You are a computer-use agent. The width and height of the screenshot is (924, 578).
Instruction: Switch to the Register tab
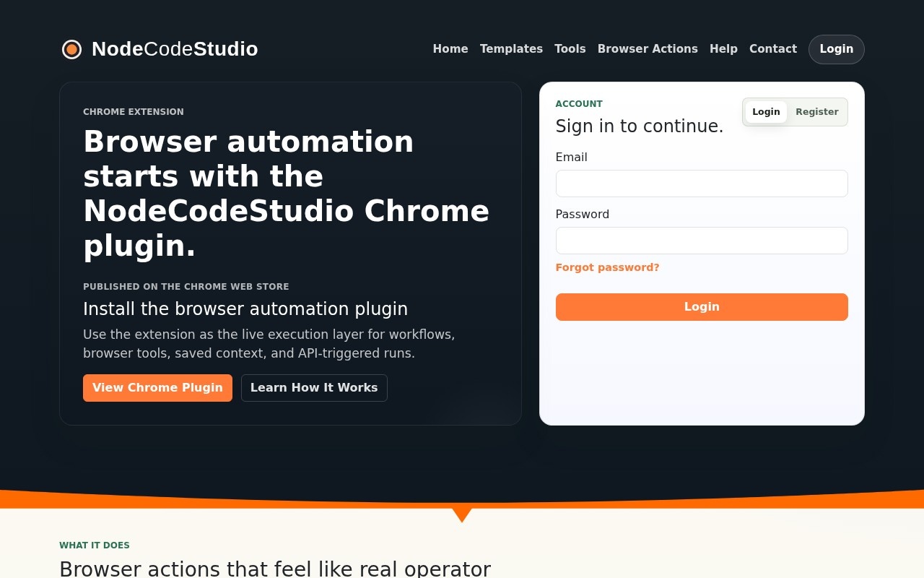[817, 112]
